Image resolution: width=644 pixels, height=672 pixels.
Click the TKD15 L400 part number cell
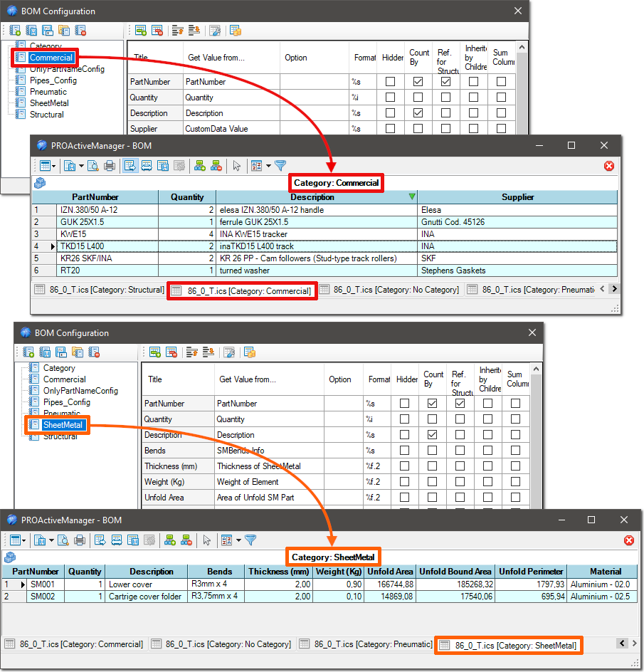(107, 246)
